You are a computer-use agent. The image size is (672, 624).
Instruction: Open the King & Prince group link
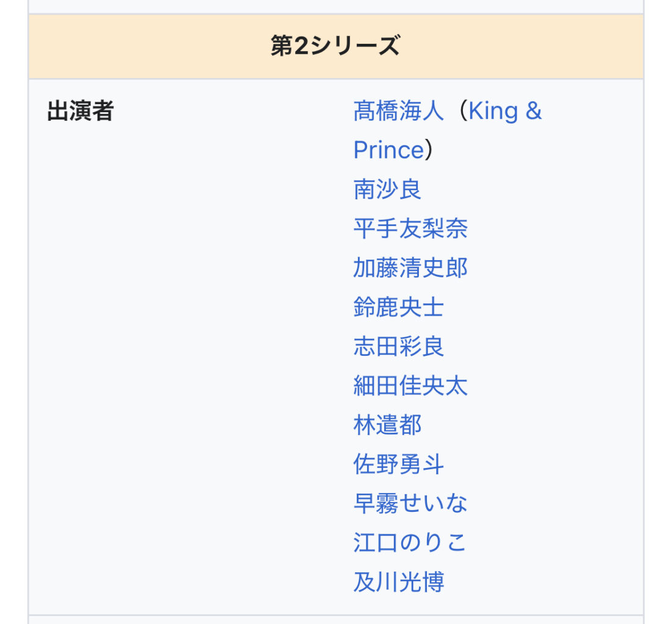click(448, 130)
